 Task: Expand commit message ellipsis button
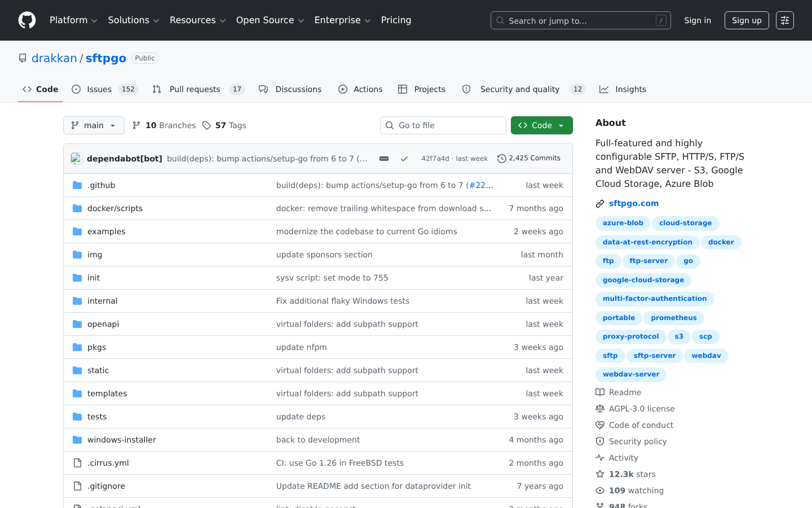click(384, 159)
